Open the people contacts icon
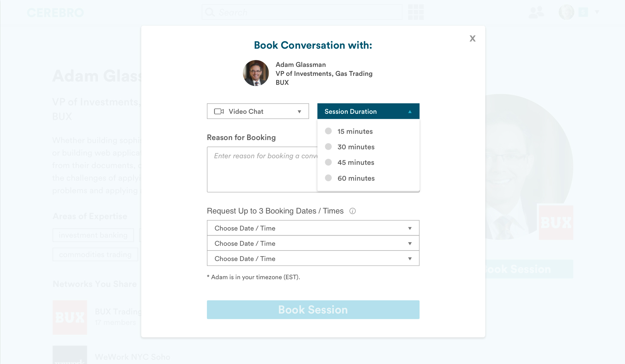Image resolution: width=625 pixels, height=364 pixels. (x=536, y=12)
